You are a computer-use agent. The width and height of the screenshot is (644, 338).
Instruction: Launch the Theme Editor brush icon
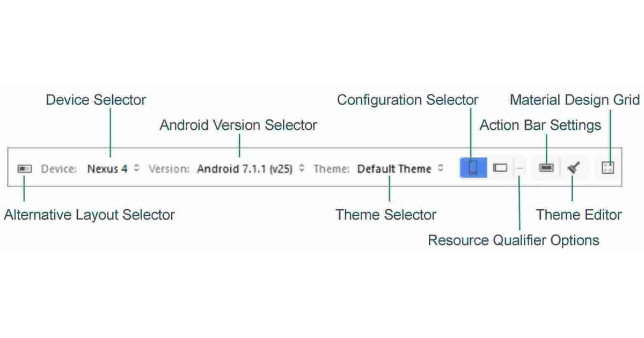573,168
